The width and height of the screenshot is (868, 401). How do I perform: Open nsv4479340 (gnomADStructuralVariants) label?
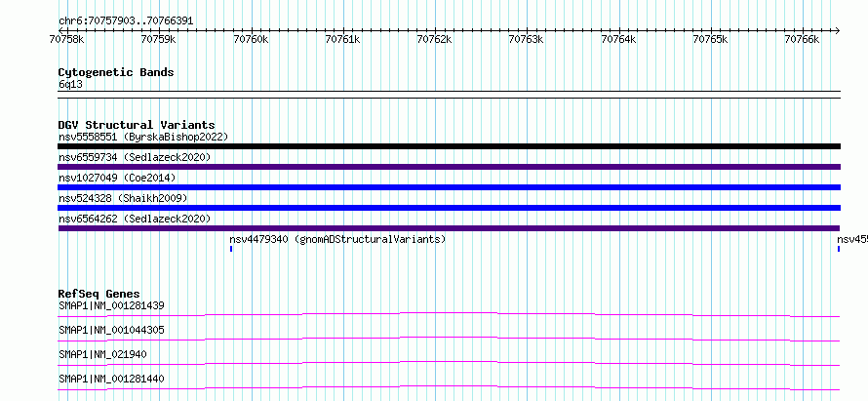tap(337, 239)
